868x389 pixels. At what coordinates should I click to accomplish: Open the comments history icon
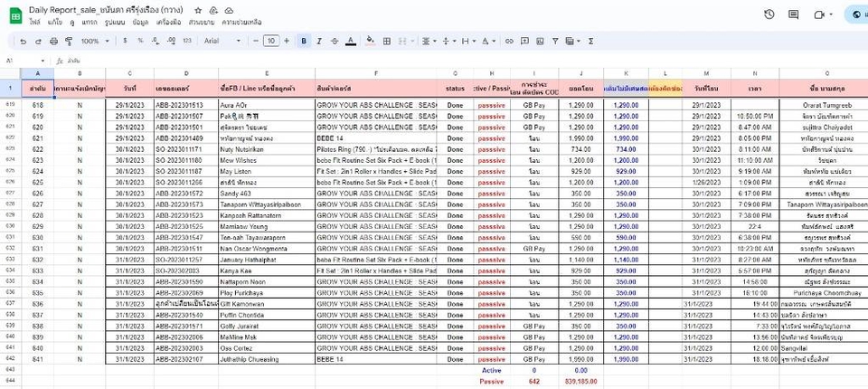point(794,14)
